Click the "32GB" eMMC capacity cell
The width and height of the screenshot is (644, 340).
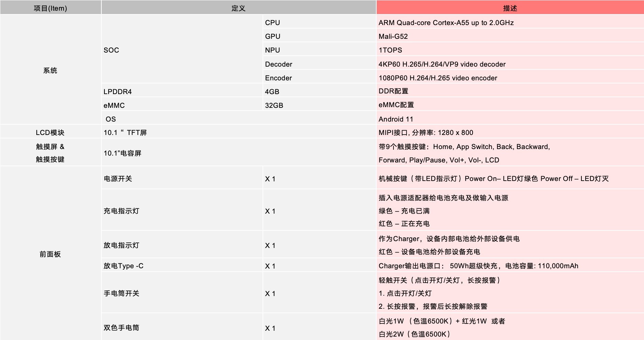pyautogui.click(x=274, y=105)
